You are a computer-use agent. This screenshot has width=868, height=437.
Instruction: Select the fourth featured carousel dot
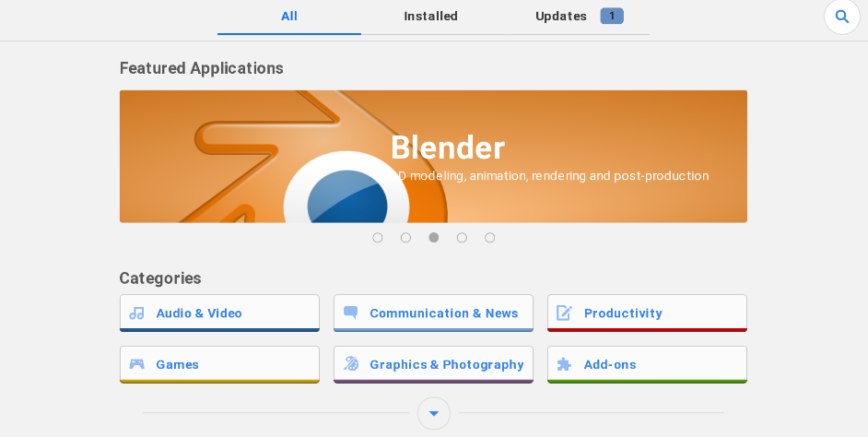tap(462, 238)
